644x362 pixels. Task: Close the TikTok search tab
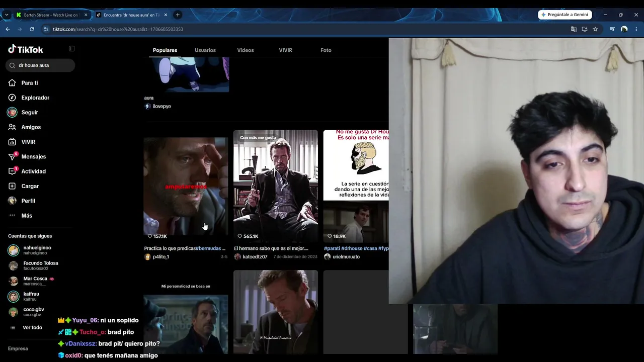[166, 15]
